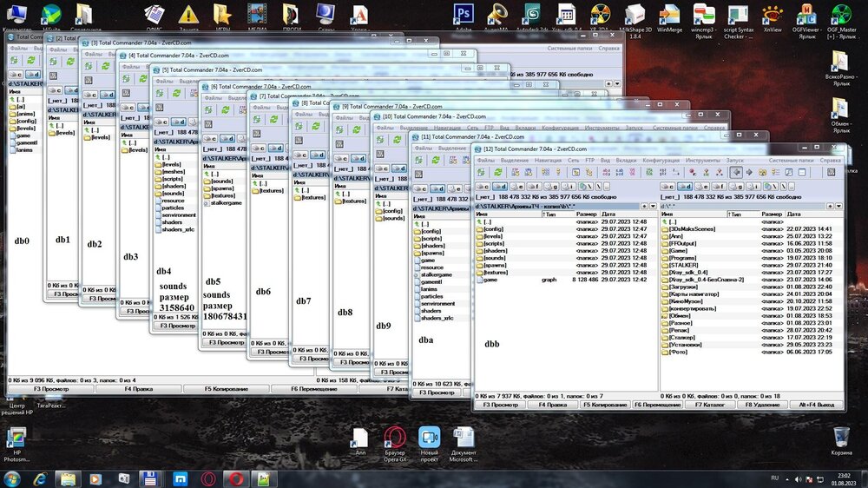Viewport: 868px width, 488px height.
Task: Open the WinMerge desktop shortcut
Action: 670,14
